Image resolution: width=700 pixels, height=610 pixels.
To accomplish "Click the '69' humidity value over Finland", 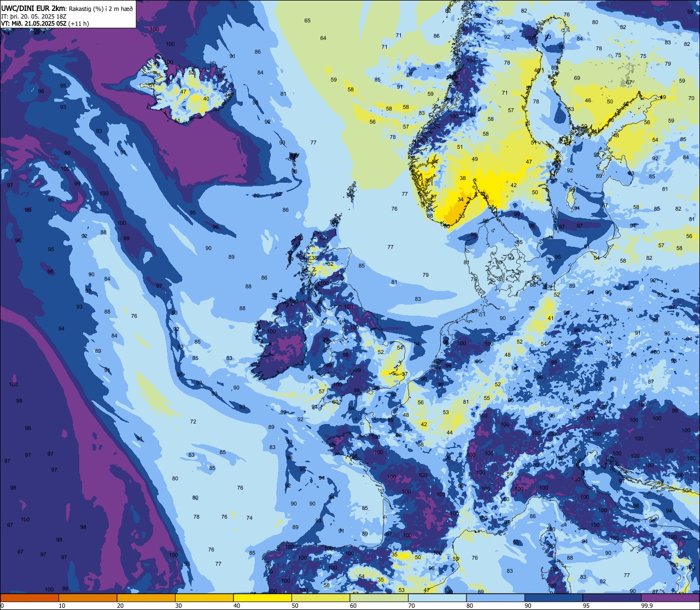I will (x=577, y=78).
